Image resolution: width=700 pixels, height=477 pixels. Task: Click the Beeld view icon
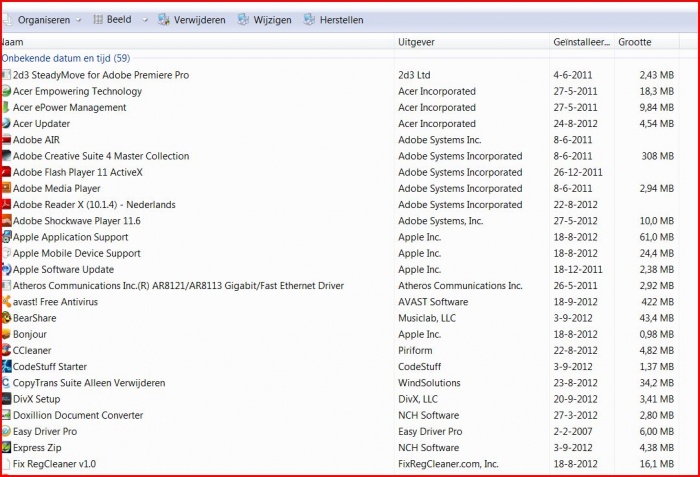98,19
